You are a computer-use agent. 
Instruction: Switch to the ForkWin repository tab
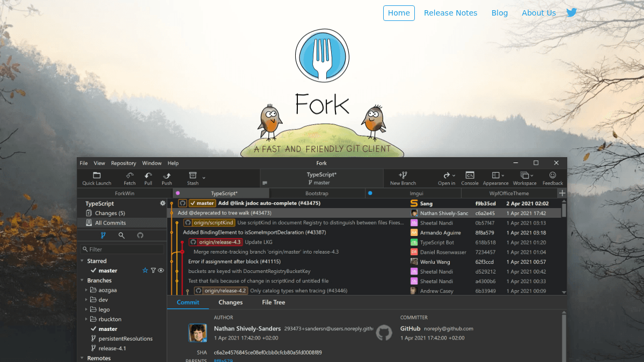[x=125, y=193]
